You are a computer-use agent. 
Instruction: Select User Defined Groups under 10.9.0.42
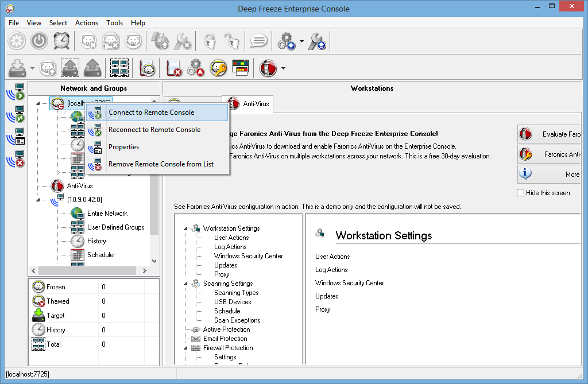[116, 227]
